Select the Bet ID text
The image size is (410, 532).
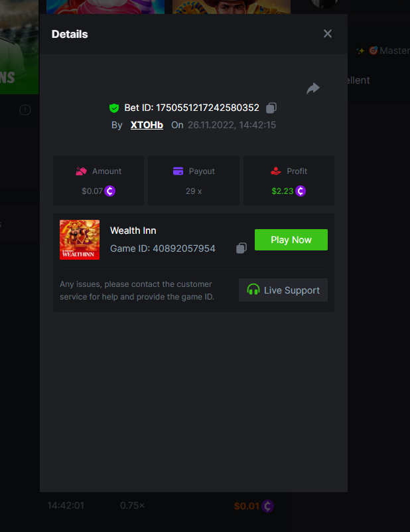(x=192, y=108)
